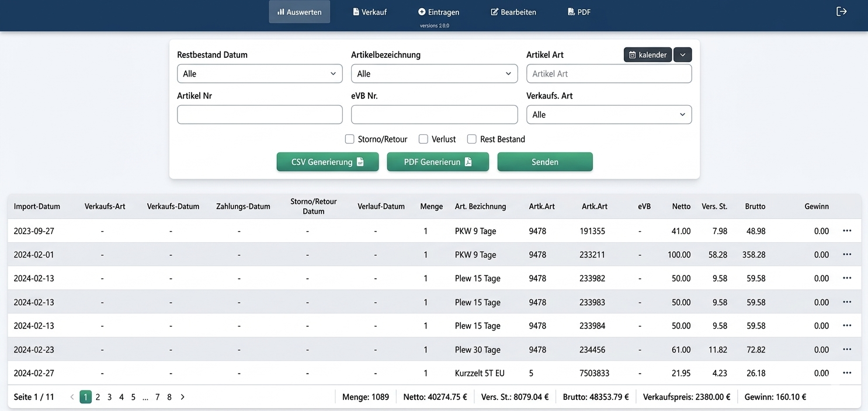Click the CSV Generierung button
The height and width of the screenshot is (411, 868).
point(327,162)
